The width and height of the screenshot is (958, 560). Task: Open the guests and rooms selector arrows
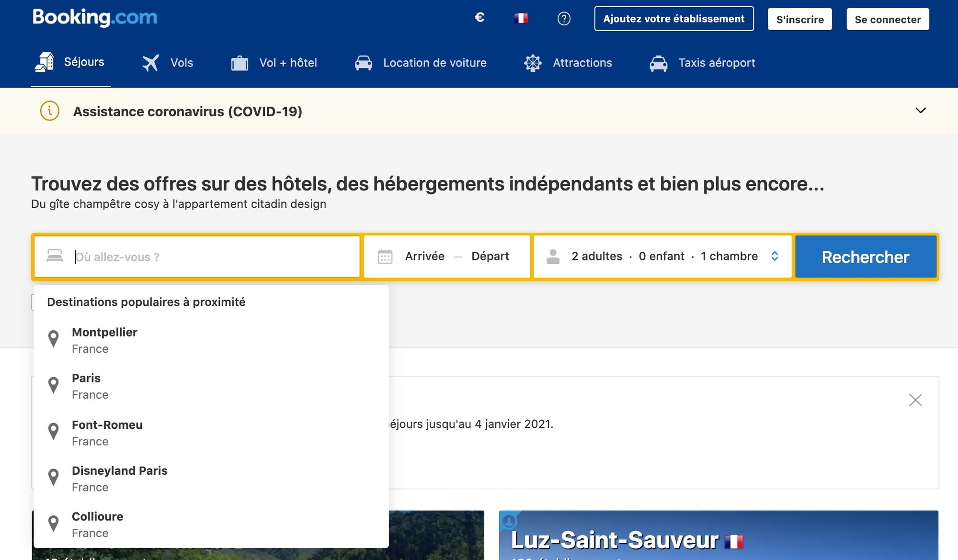[775, 256]
